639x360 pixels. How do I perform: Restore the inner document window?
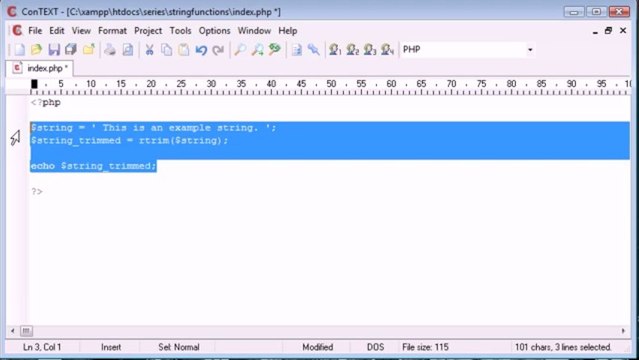coord(608,31)
